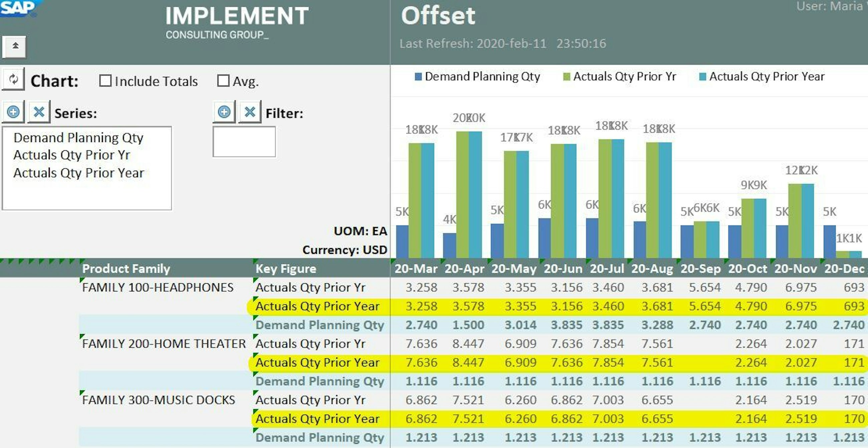Click FAMILY 200-HOME THEATER row label
Image resolution: width=868 pixels, height=448 pixels.
(164, 343)
